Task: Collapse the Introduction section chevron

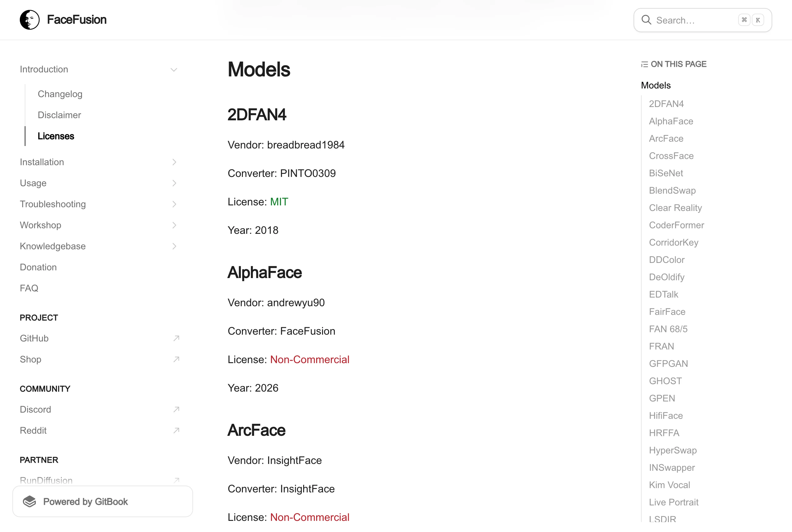Action: coord(174,70)
